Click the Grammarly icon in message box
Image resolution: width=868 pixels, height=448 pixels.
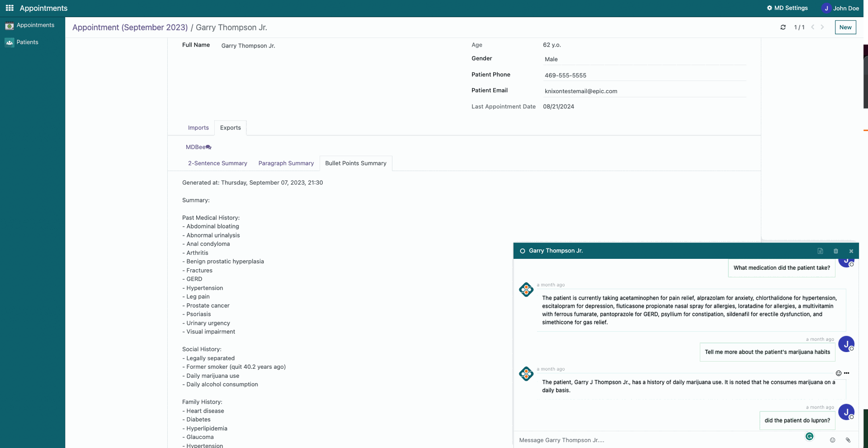(809, 436)
